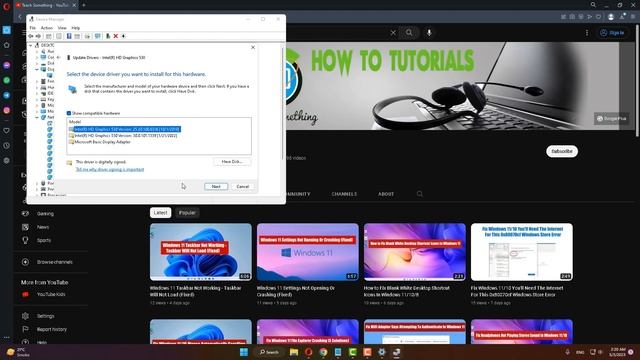Open the heart bookmarks icon in Opera sidebar
This screenshot has width=640, height=360.
pyautogui.click(x=7, y=131)
